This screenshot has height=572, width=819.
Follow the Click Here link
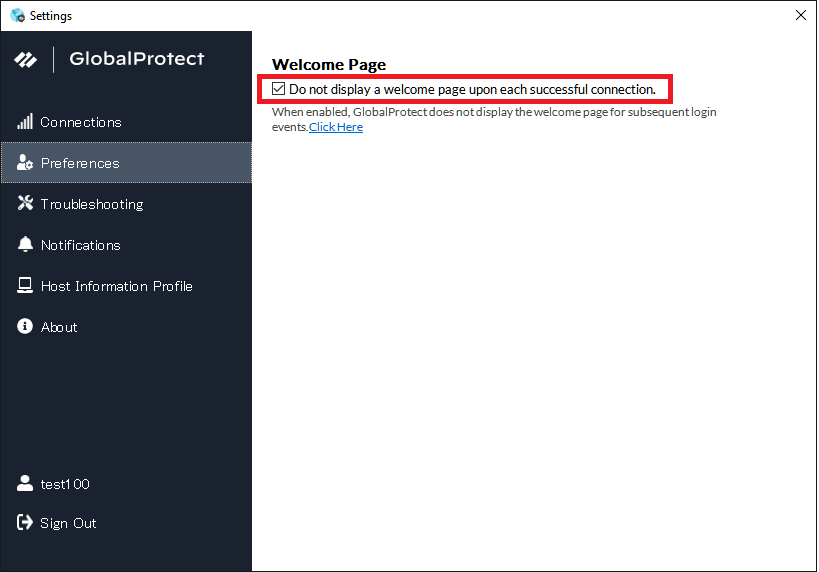(336, 127)
